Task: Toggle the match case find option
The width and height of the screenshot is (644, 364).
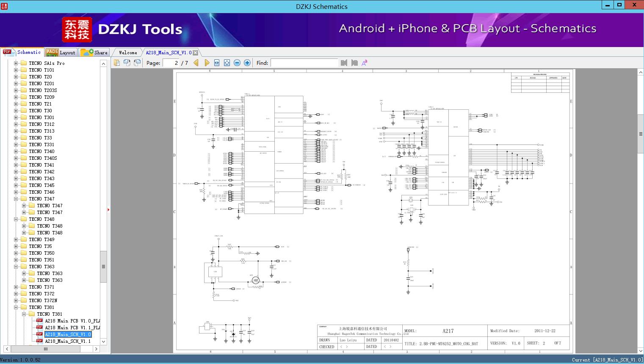Action: [x=365, y=63]
